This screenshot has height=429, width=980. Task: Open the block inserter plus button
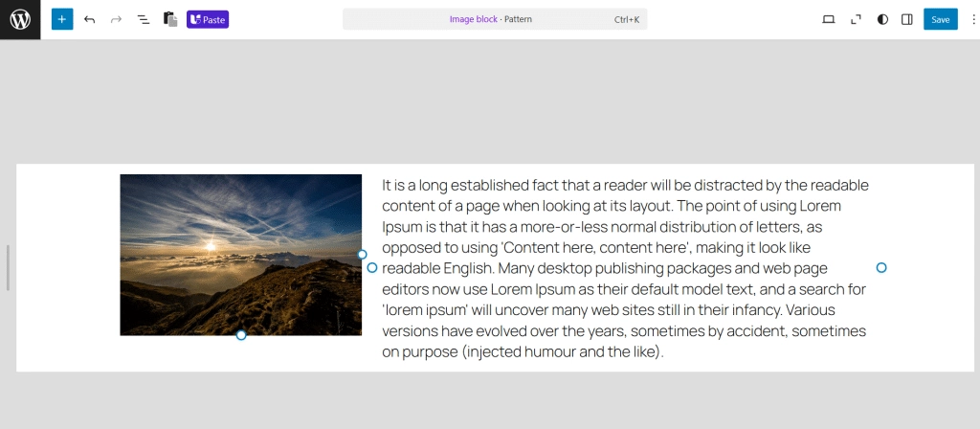click(62, 19)
